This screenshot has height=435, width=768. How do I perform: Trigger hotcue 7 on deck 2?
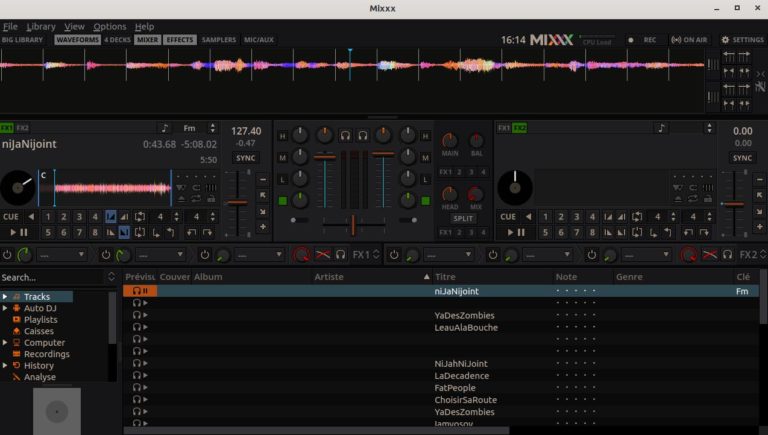(576, 232)
